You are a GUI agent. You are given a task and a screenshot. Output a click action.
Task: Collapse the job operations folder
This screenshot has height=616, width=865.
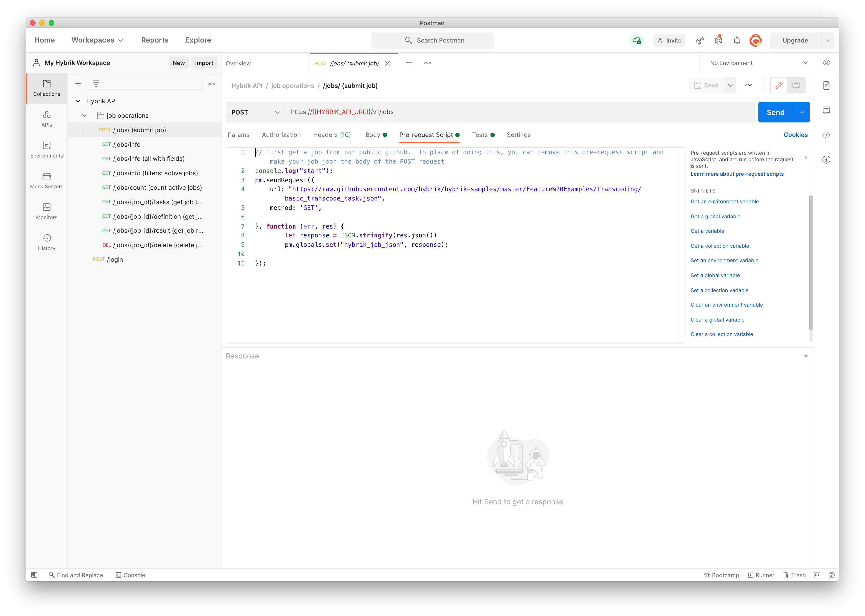(x=84, y=115)
